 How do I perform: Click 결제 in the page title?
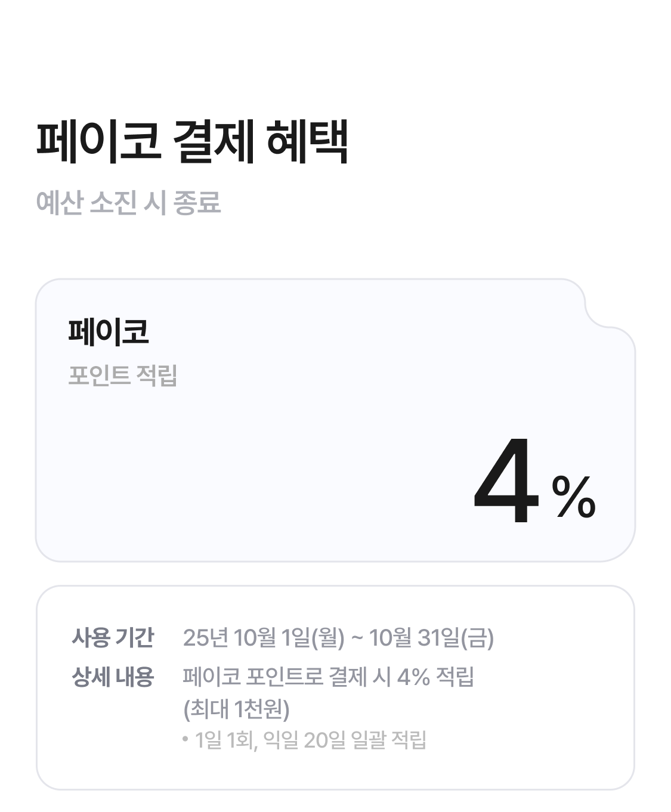tap(213, 142)
